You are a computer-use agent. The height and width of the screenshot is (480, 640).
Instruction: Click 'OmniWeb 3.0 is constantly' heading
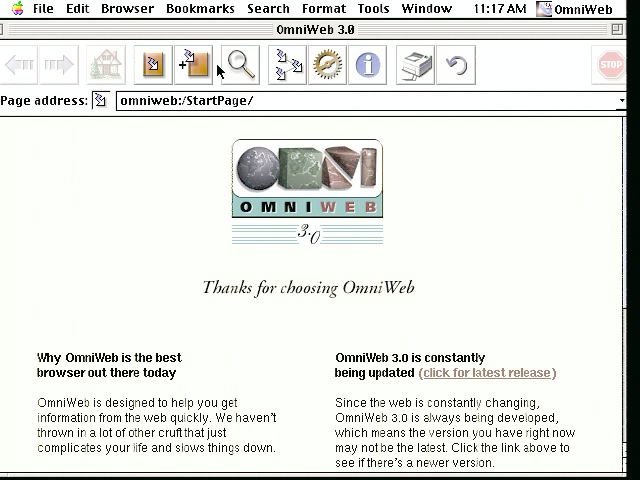click(410, 358)
